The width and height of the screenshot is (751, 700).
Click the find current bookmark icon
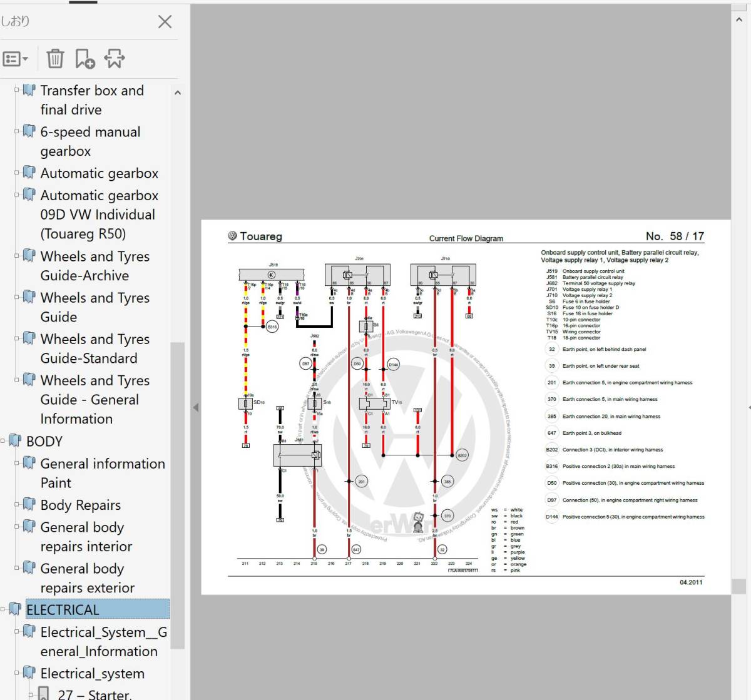point(115,59)
